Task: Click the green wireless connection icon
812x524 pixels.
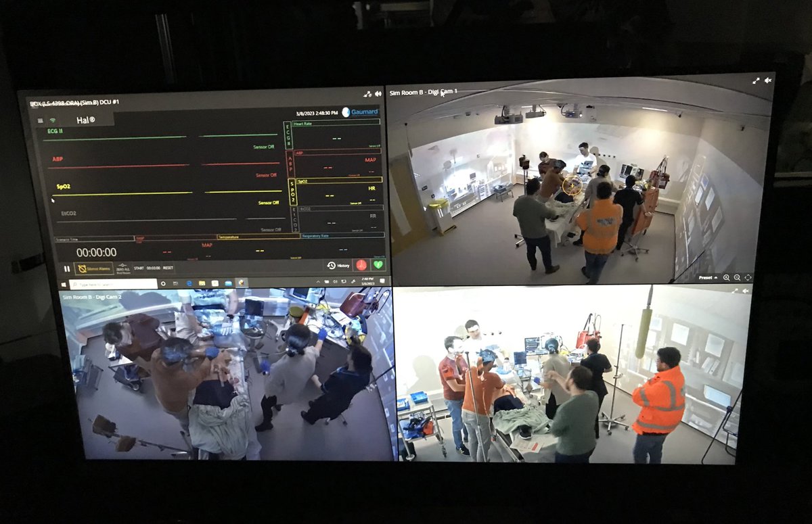Action: [x=52, y=120]
